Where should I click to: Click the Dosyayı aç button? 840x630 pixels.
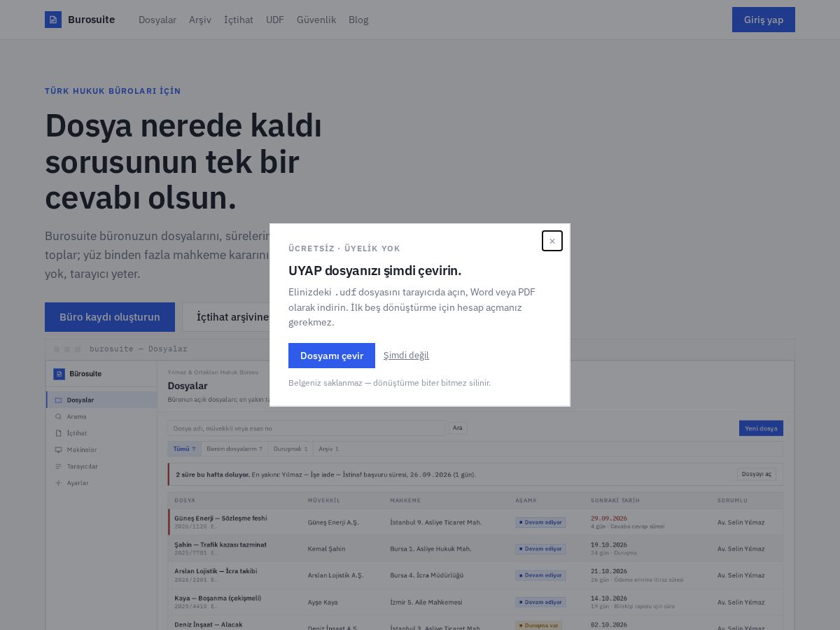click(x=757, y=474)
